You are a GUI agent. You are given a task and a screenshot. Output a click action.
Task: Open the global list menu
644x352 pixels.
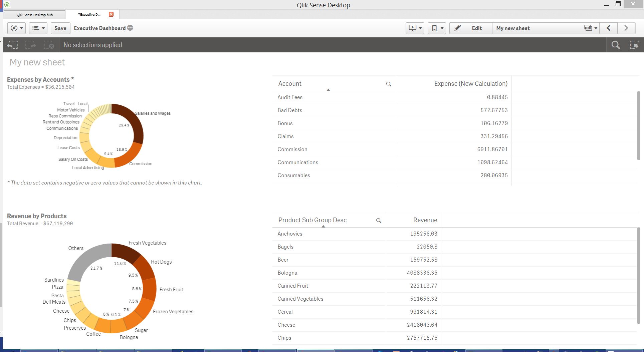[38, 28]
